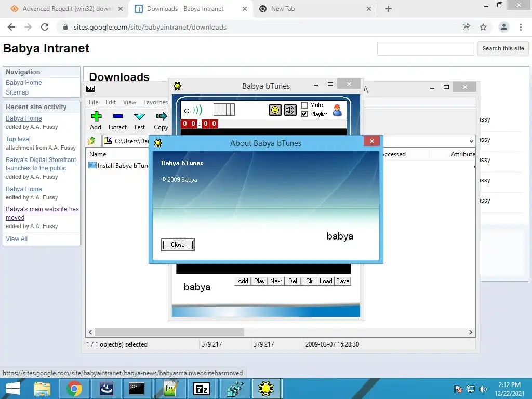532x399 pixels.
Task: Open the Chrome profile icon
Action: click(x=504, y=27)
